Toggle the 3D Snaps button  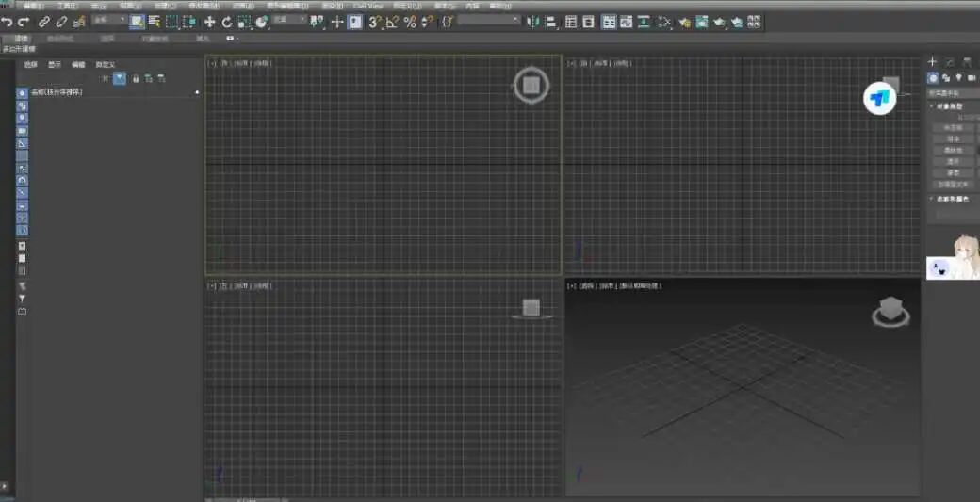(374, 23)
